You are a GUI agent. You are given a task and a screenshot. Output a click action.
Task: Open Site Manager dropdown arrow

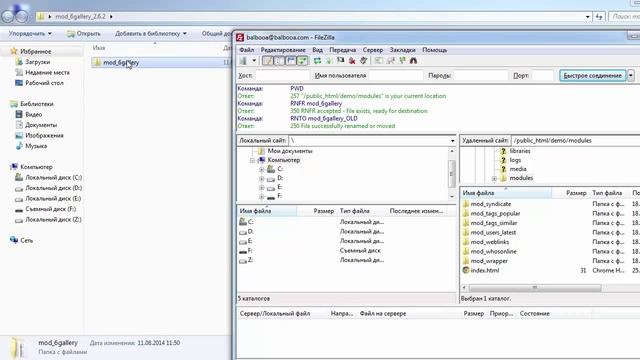(x=254, y=61)
